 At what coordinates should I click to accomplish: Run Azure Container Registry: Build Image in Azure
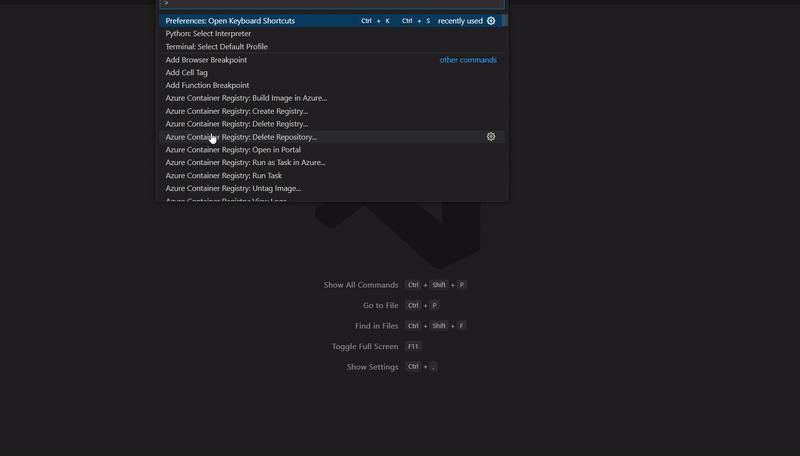[332, 98]
